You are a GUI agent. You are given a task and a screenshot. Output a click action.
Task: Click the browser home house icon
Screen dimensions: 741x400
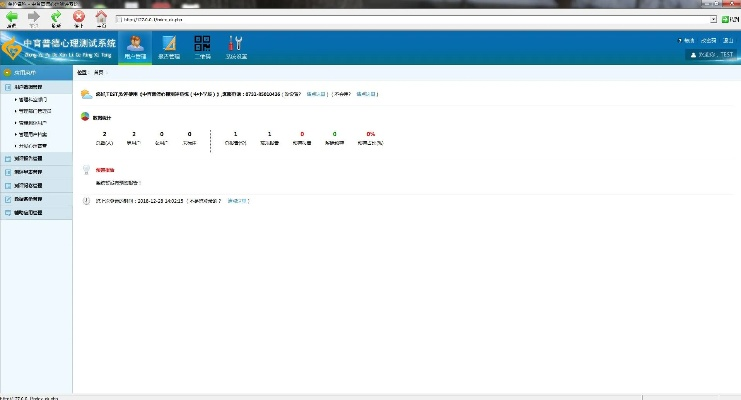tap(101, 17)
